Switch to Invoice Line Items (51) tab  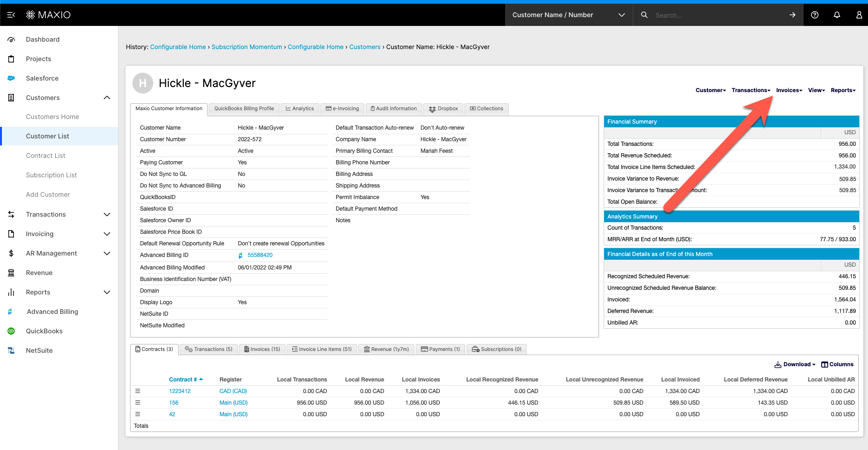pos(322,349)
